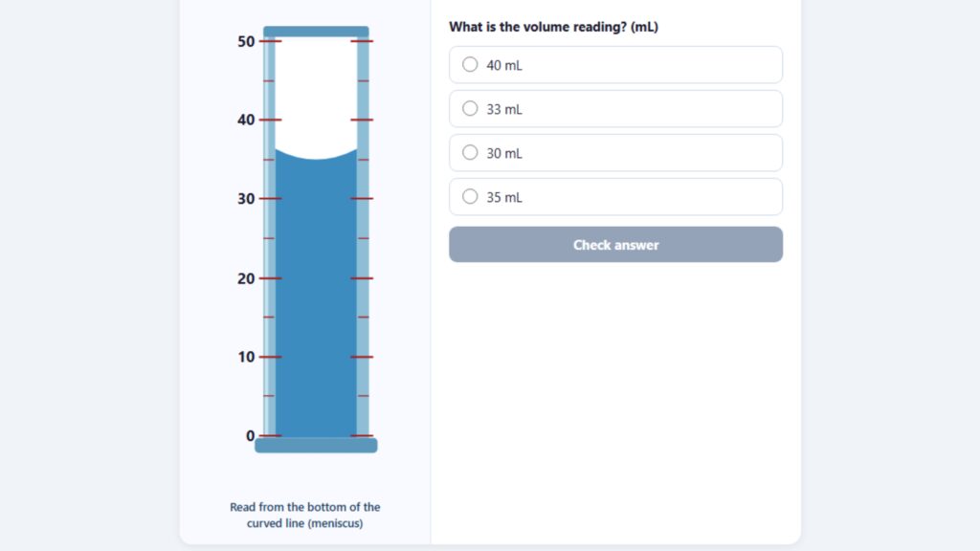Pick the 30 mL radio button
980x551 pixels.
(470, 153)
